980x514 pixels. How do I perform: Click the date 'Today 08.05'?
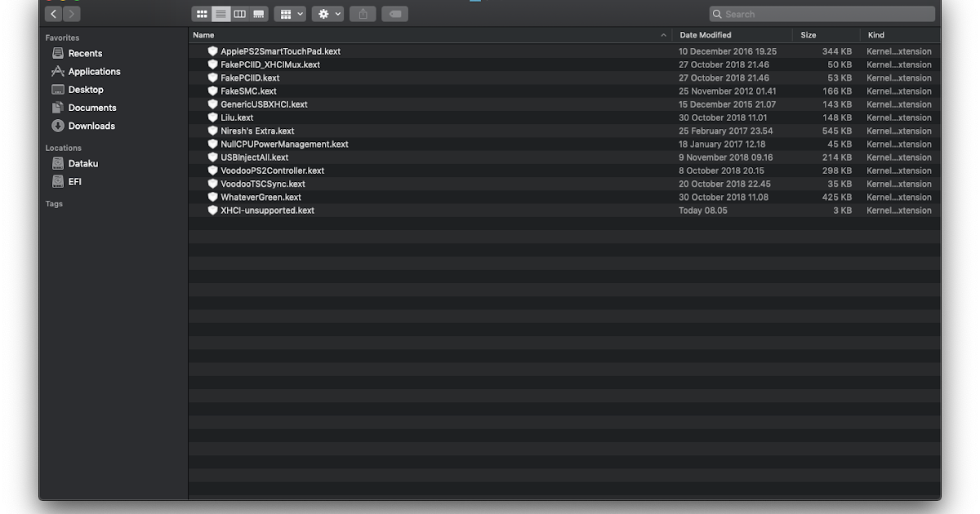click(703, 210)
